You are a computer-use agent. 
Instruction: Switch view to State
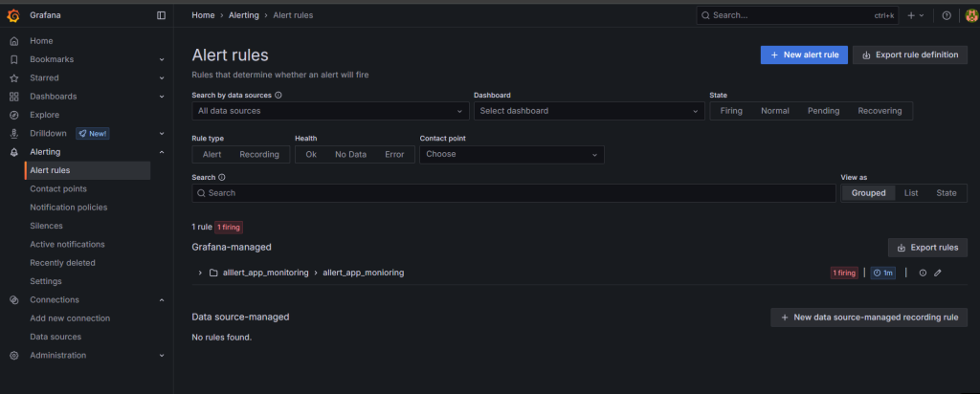947,193
